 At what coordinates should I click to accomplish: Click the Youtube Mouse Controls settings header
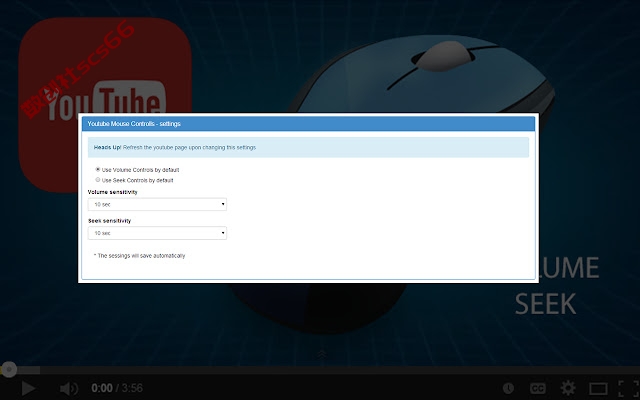pos(308,124)
